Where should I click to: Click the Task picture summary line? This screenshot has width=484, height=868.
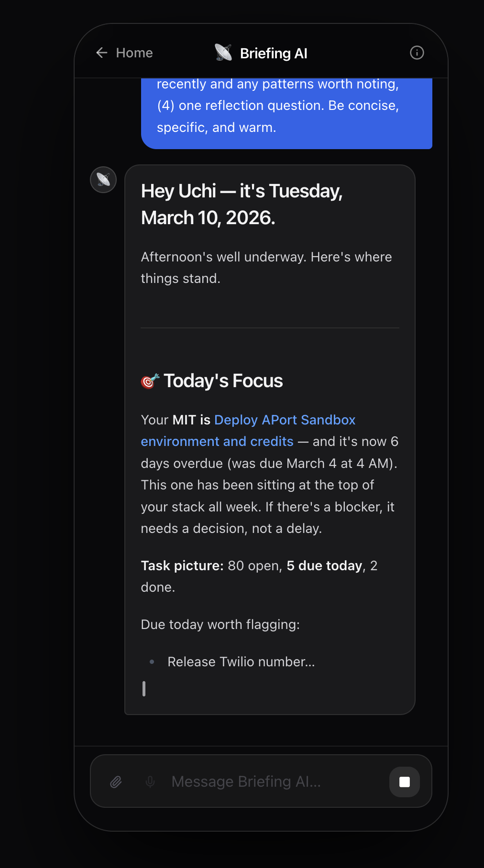point(258,565)
